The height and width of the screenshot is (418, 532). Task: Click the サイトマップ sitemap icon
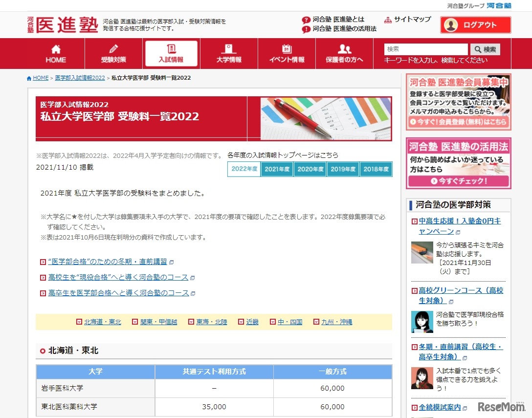point(388,19)
